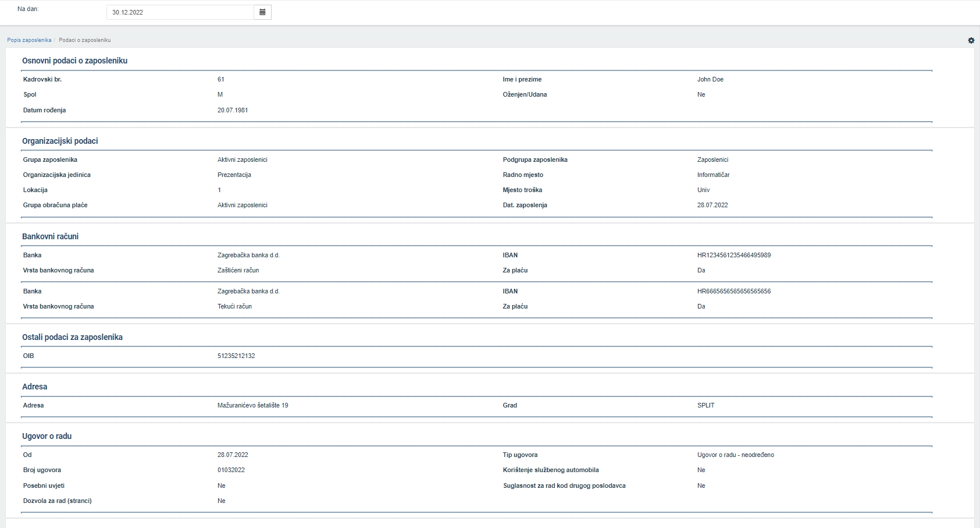The height and width of the screenshot is (528, 980).
Task: Click Za plaću value Da for Zaštićeni račun
Action: [701, 270]
